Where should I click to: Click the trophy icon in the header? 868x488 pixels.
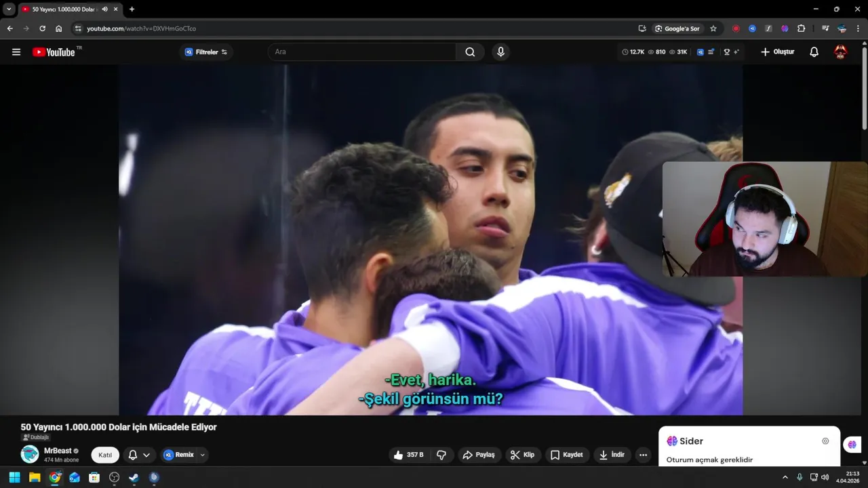coord(727,52)
